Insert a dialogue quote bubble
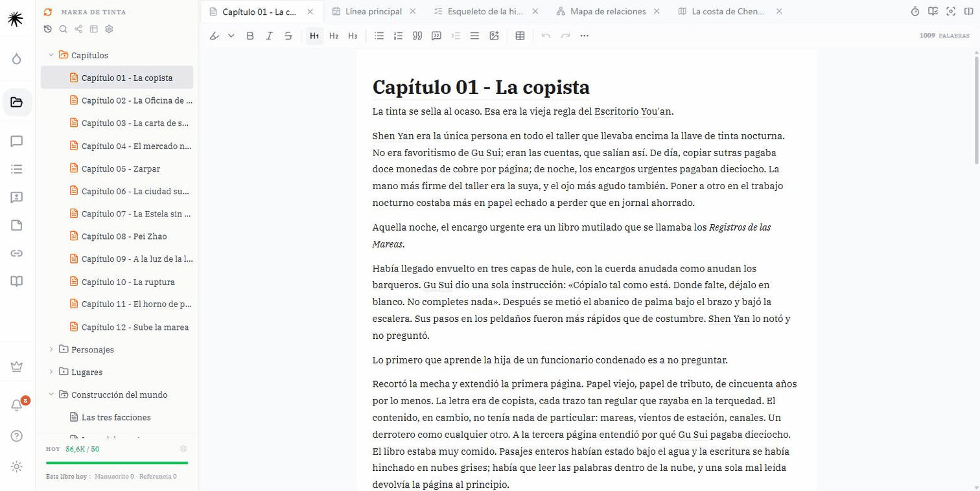 [436, 36]
